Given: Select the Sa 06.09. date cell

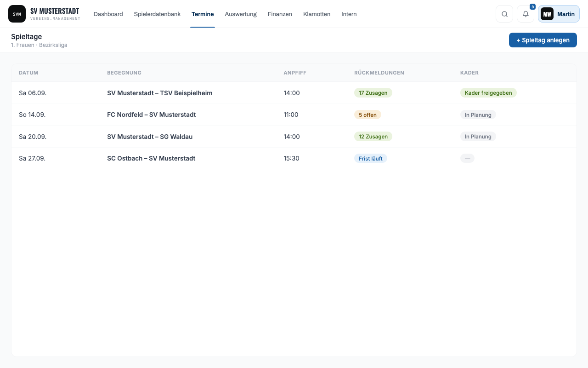Looking at the screenshot, I should (x=33, y=93).
